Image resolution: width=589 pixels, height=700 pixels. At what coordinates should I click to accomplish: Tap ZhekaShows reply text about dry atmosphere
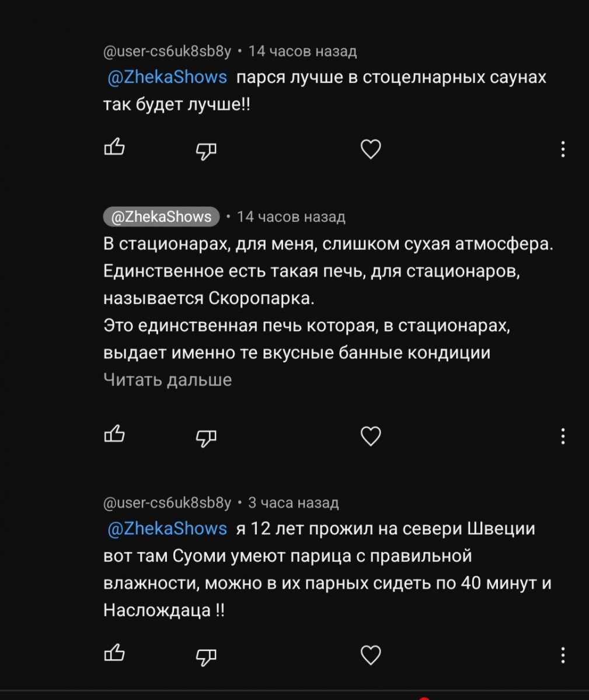328,244
